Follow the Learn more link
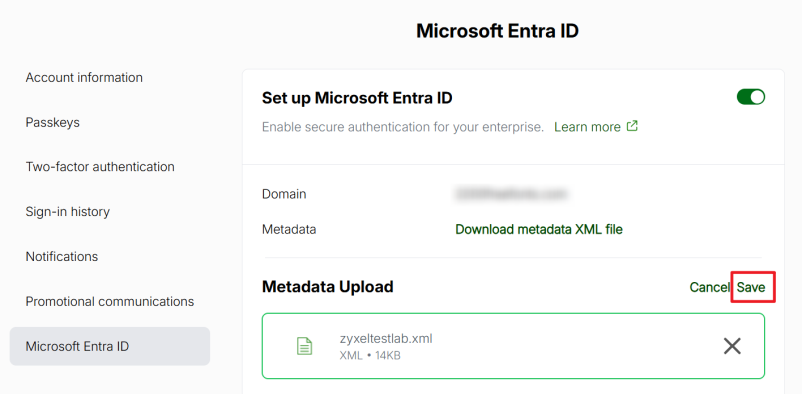 tap(587, 126)
